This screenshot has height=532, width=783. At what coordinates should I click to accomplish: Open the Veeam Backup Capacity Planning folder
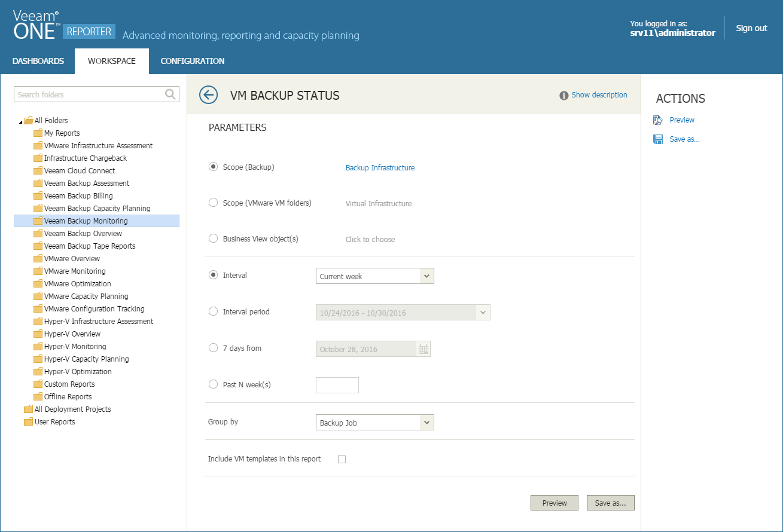(97, 208)
